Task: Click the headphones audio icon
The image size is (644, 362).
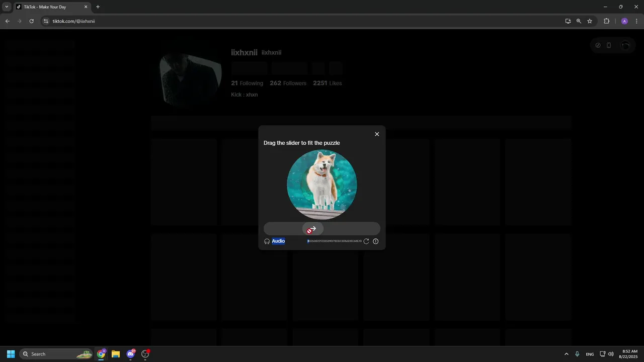Action: point(267,241)
